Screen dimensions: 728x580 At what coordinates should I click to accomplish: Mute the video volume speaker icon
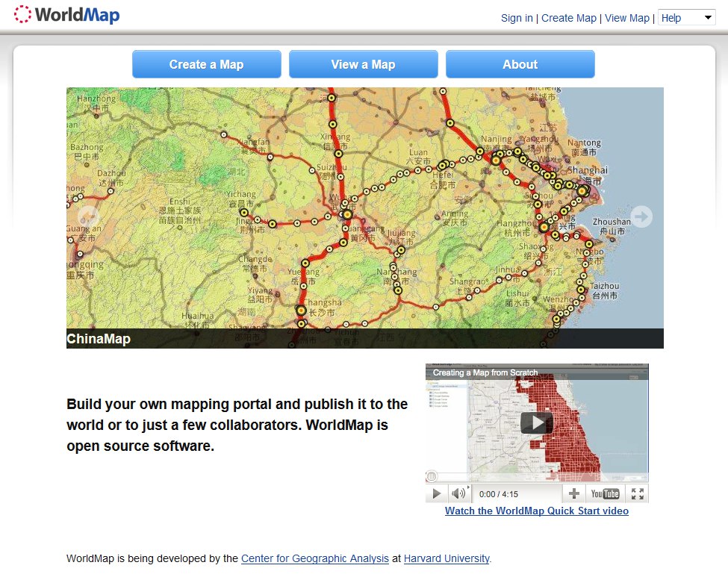click(x=459, y=493)
